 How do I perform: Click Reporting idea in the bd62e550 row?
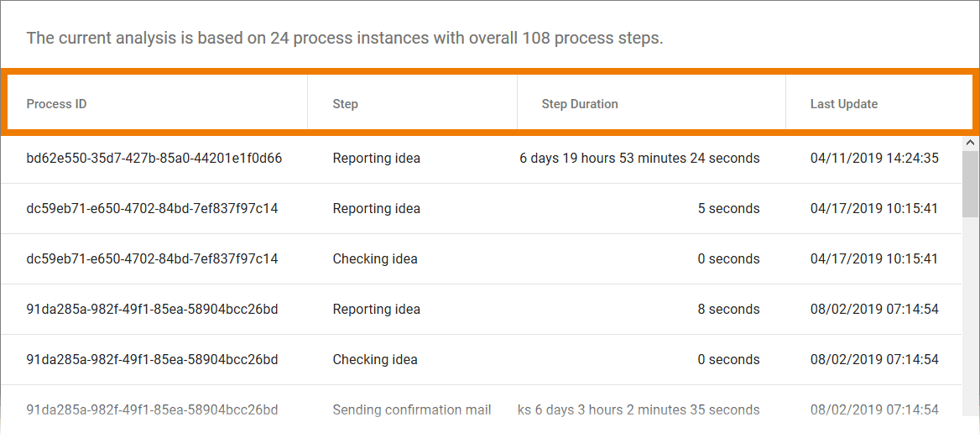coord(377,158)
